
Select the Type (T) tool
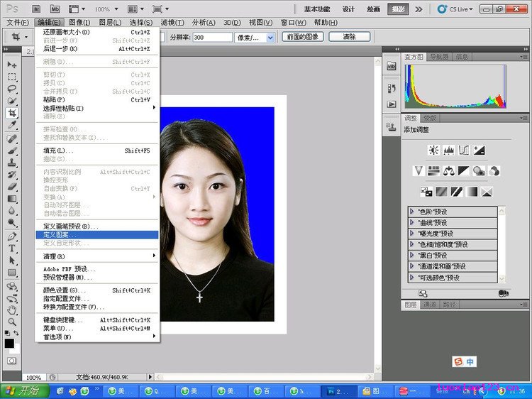(12, 248)
